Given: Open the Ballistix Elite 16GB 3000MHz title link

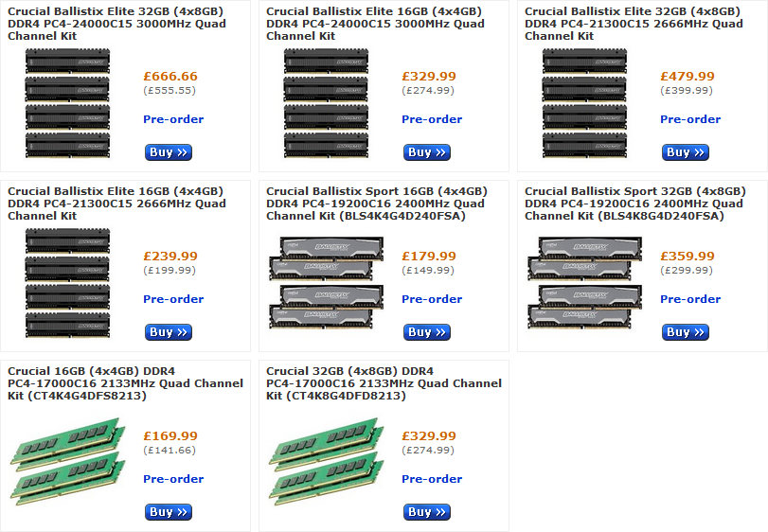Looking at the screenshot, I should coord(375,24).
